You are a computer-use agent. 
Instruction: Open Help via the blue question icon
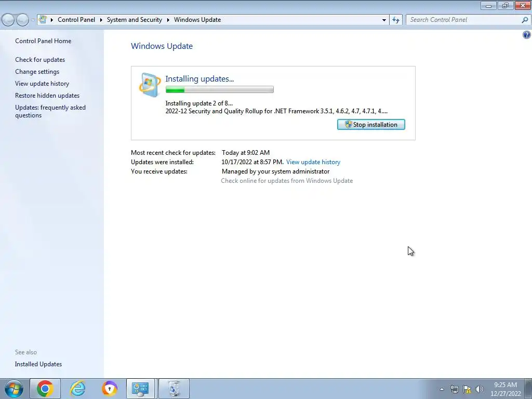pos(527,35)
